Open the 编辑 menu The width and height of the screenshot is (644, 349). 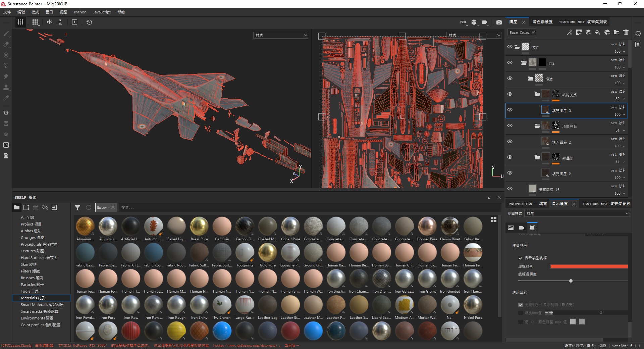click(21, 12)
